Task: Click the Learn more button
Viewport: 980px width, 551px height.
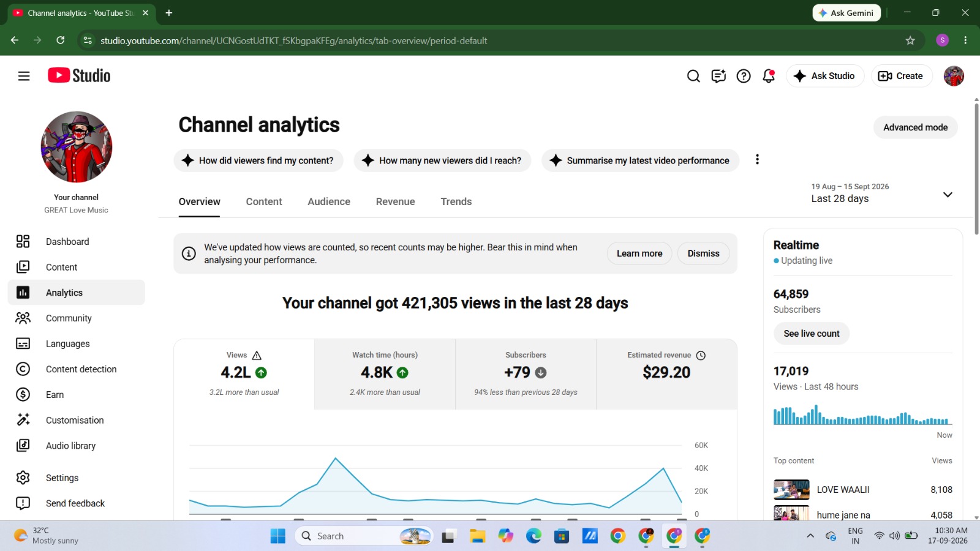Action: pos(639,253)
